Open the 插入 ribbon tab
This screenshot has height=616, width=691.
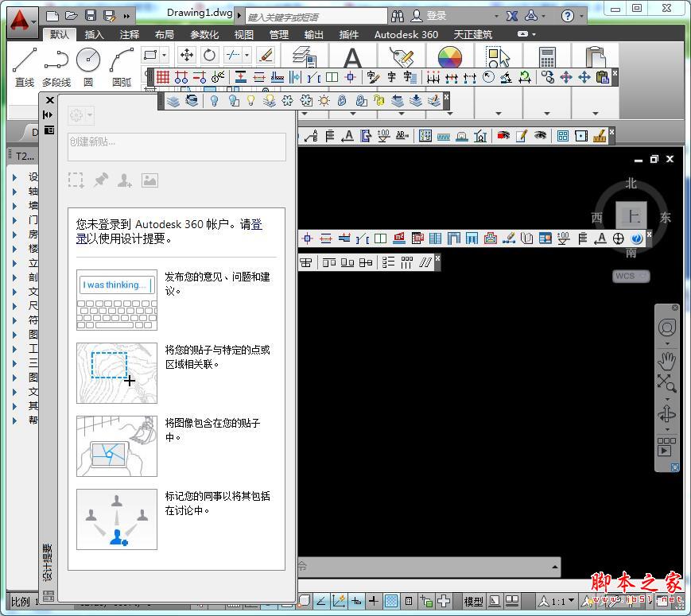[95, 34]
